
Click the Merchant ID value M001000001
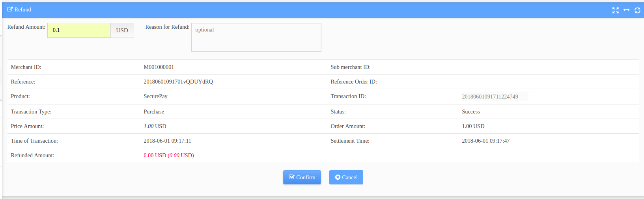point(159,67)
